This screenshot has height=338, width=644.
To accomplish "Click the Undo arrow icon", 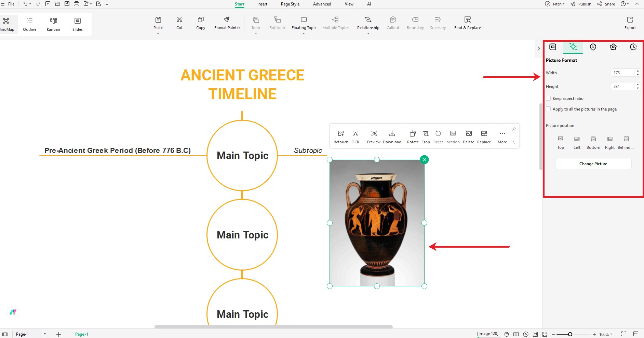I will coord(25,4).
